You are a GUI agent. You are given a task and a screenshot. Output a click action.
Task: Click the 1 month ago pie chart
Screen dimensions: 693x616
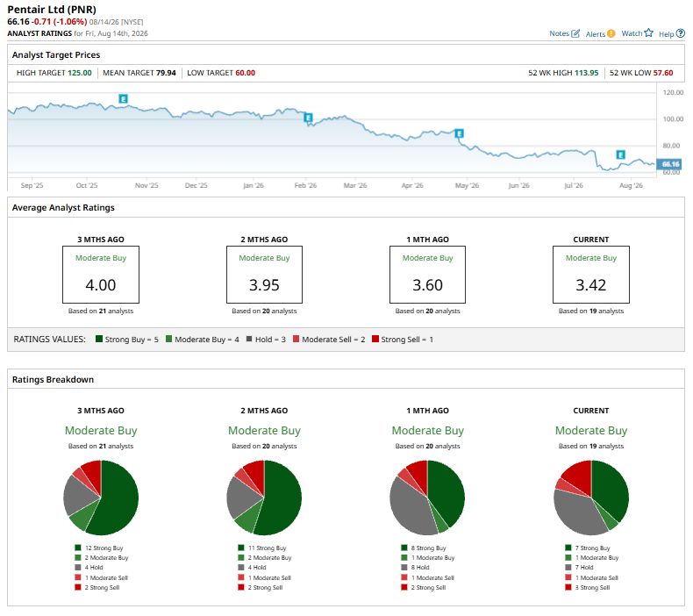427,498
